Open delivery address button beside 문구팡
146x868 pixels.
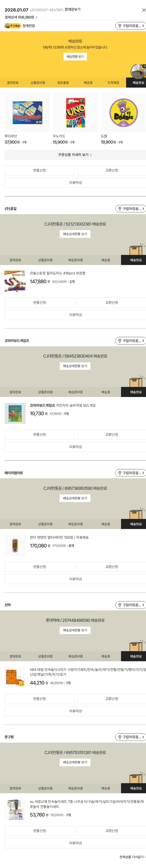[x=131, y=737]
